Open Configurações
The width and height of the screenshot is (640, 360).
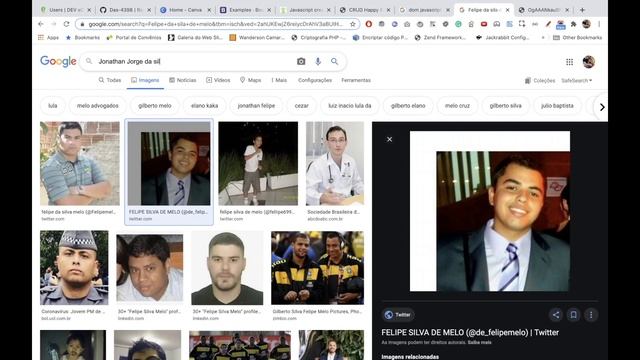[x=315, y=80]
